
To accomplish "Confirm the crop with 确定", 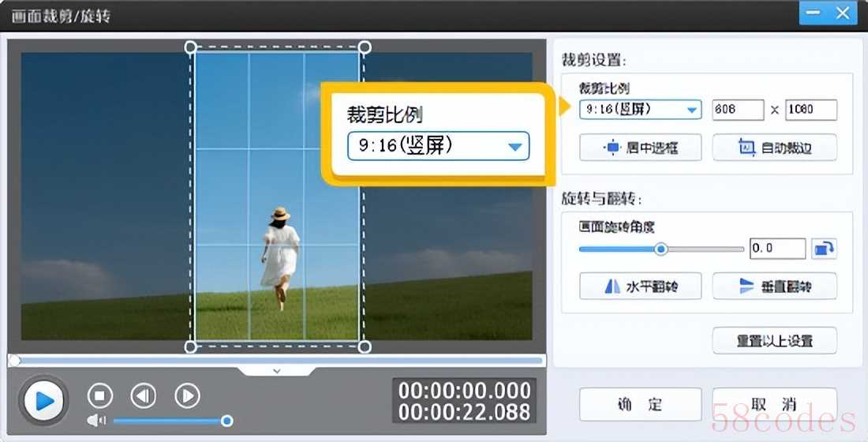I will (x=640, y=404).
